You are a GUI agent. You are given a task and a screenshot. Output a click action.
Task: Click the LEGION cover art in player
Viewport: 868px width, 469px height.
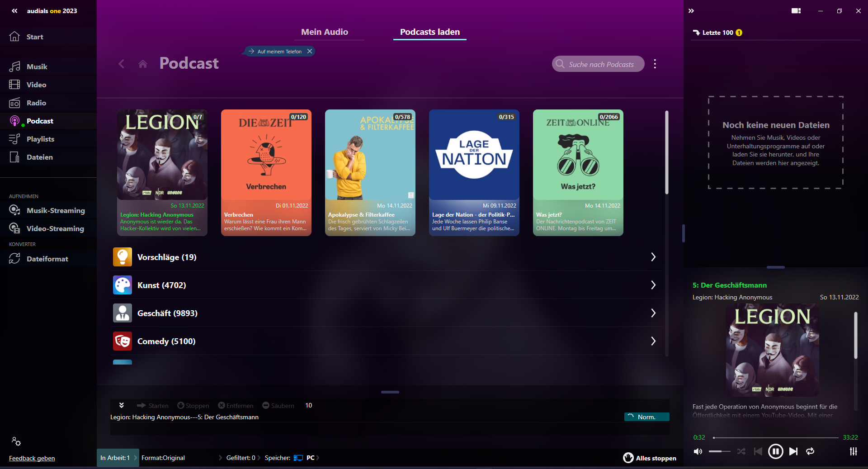[772, 350]
